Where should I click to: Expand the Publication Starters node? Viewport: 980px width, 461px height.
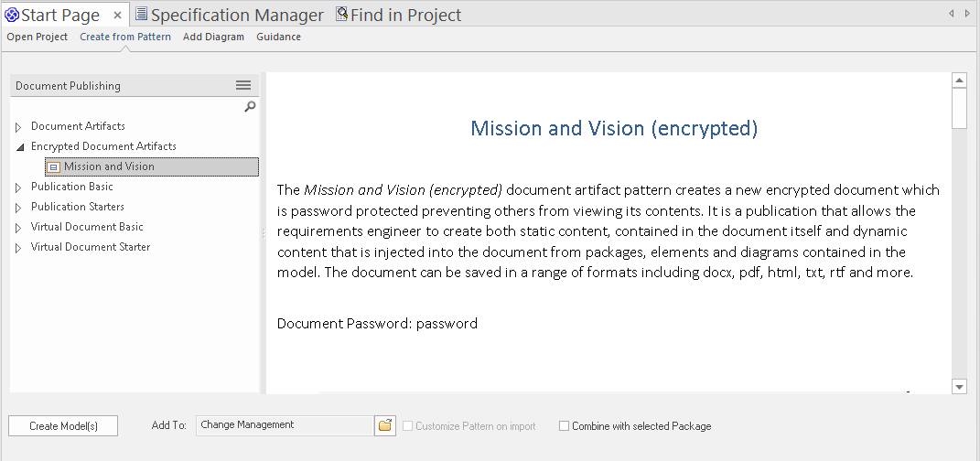coord(18,207)
